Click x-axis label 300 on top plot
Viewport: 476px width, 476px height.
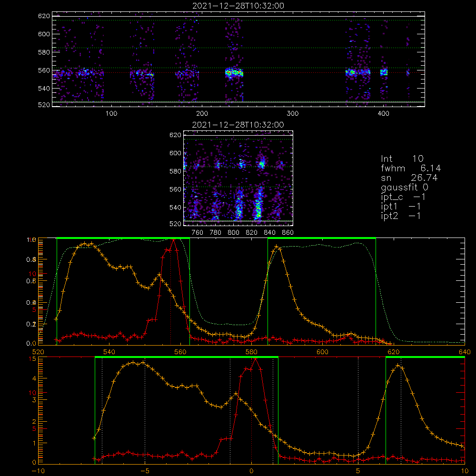point(293,114)
